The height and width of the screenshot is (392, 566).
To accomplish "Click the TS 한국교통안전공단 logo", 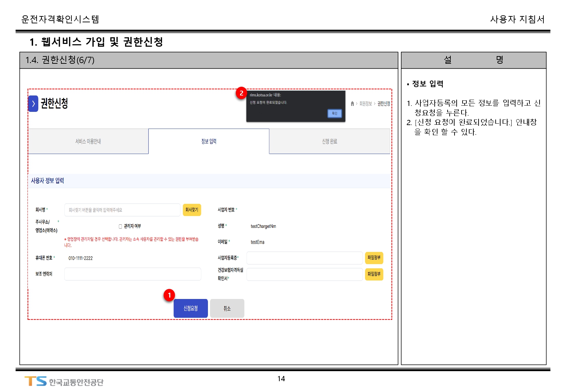I will pos(64,382).
